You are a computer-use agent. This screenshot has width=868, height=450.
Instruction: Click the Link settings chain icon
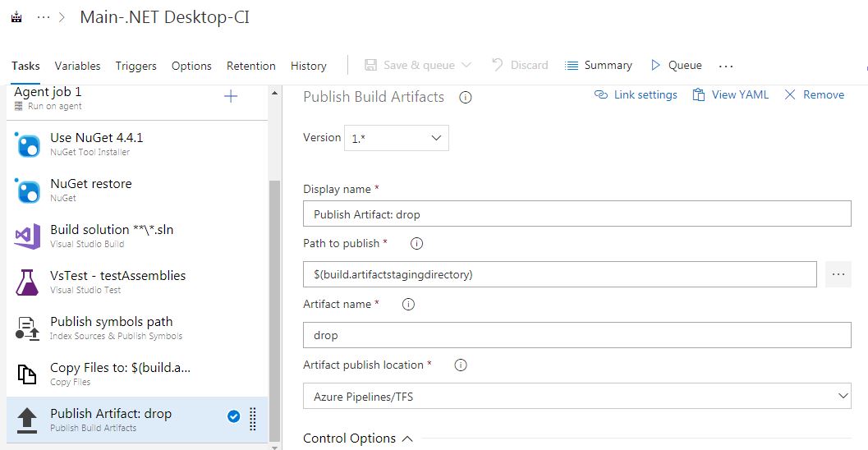(600, 94)
